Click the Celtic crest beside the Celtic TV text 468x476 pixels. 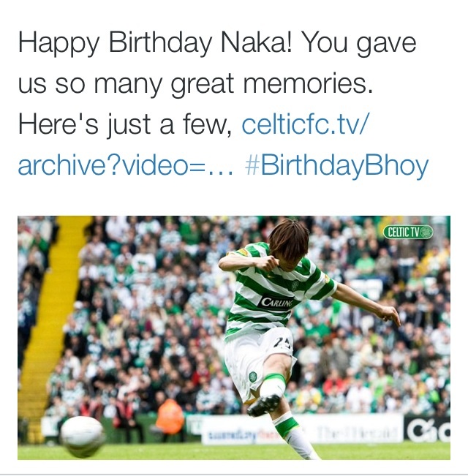426,233
